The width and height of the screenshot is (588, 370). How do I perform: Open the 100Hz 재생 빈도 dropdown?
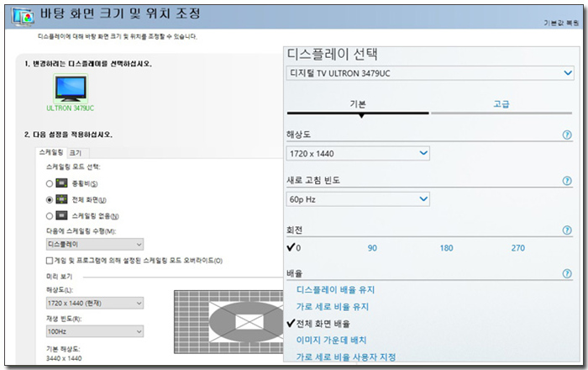[94, 333]
